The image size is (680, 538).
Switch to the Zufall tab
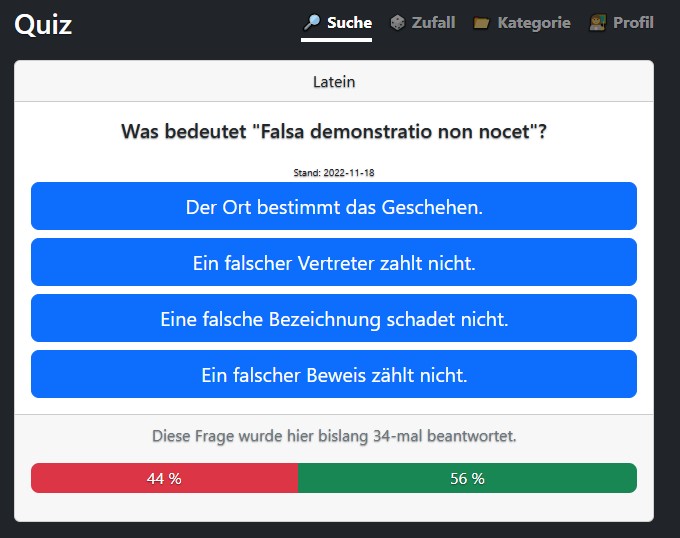pyautogui.click(x=422, y=23)
